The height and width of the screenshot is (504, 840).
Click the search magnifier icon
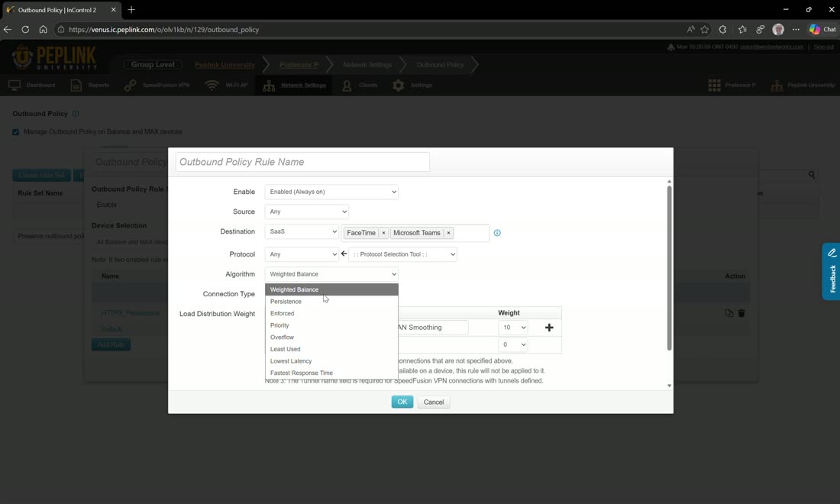tap(812, 175)
